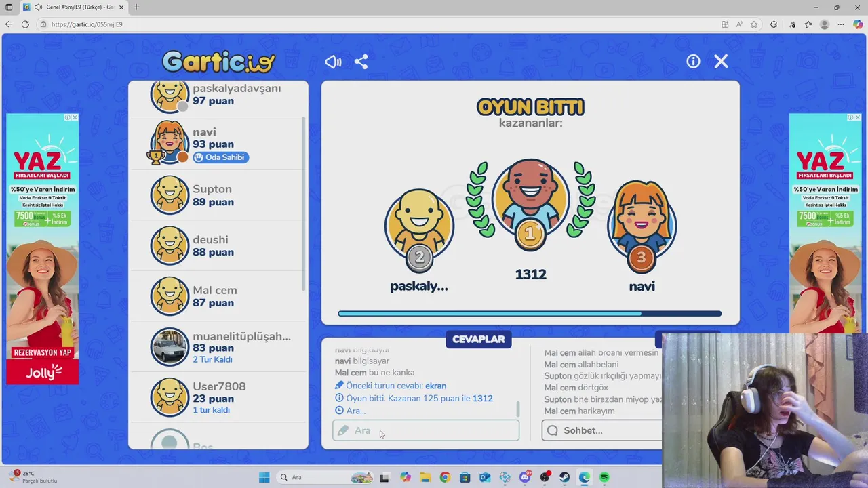
Task: Open Mal cem's player avatar
Action: tap(170, 296)
